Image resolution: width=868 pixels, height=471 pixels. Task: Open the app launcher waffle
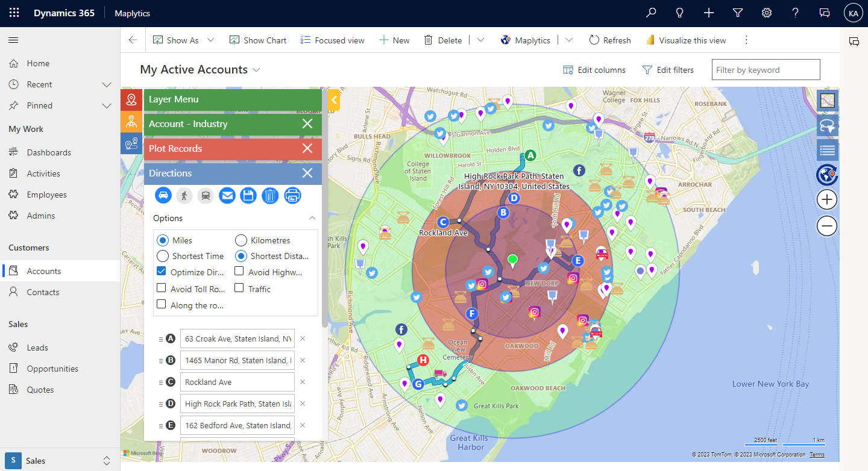14,13
